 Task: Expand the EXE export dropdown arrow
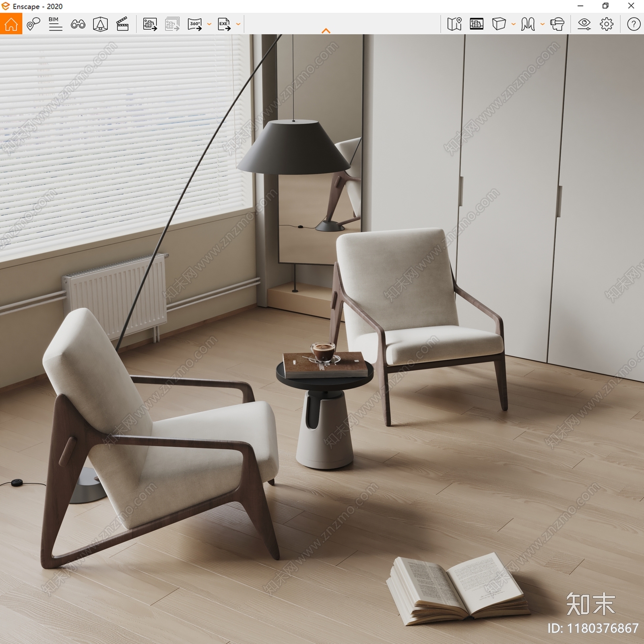pos(238,24)
